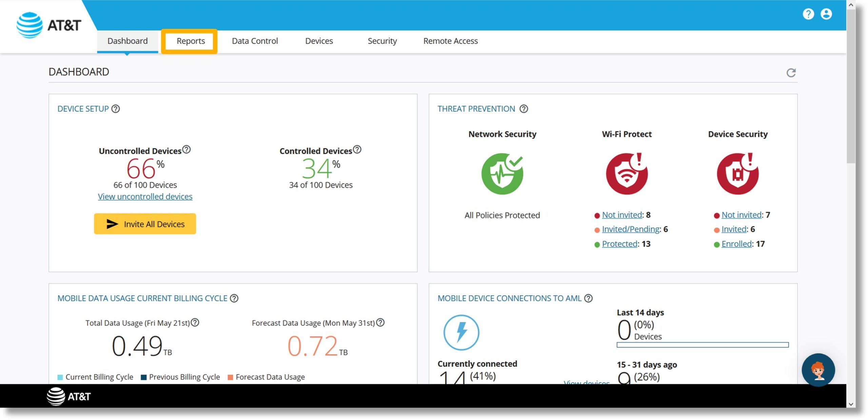Refresh the dashboard with the reload icon
The image size is (868, 420).
(x=791, y=73)
